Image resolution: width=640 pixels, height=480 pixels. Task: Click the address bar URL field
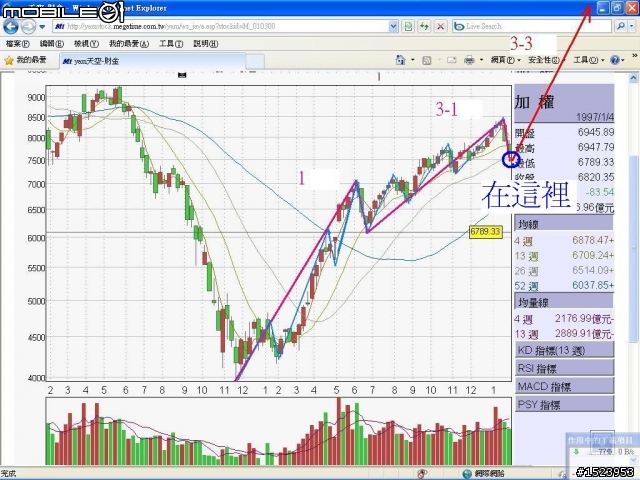222,27
